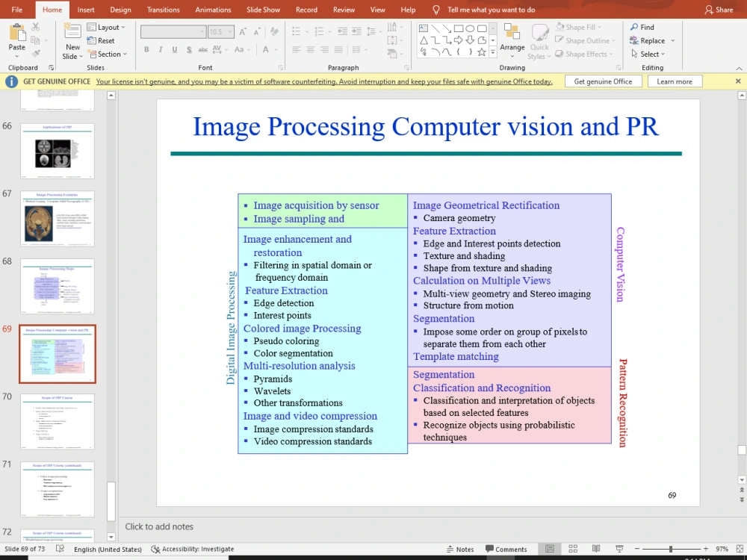This screenshot has width=747, height=560.
Task: Insert a New Slide using the icon
Action: point(72,32)
